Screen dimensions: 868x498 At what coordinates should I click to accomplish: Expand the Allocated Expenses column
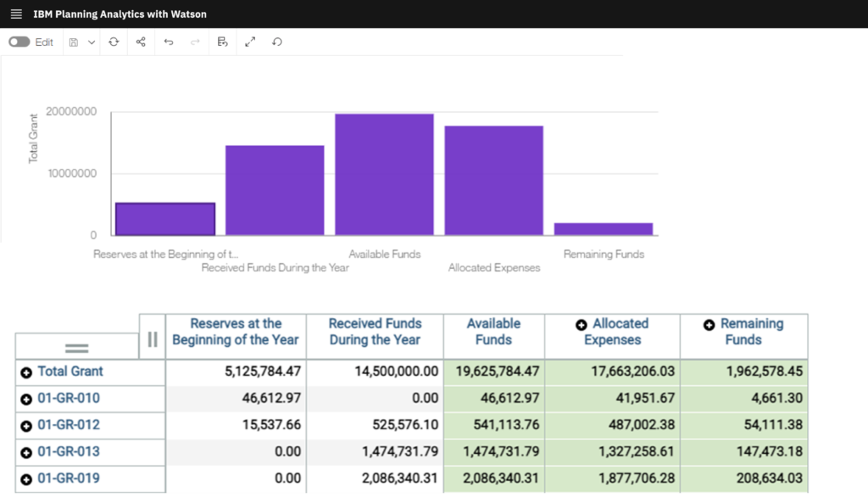(581, 325)
